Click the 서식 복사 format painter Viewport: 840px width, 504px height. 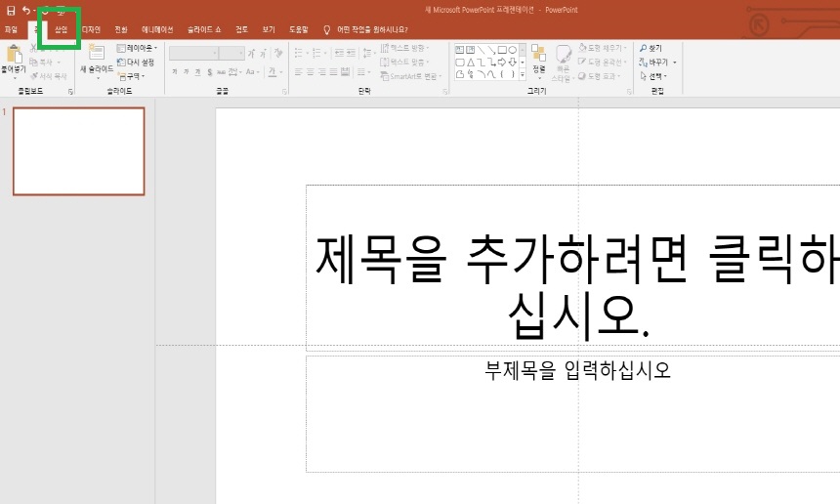49,76
